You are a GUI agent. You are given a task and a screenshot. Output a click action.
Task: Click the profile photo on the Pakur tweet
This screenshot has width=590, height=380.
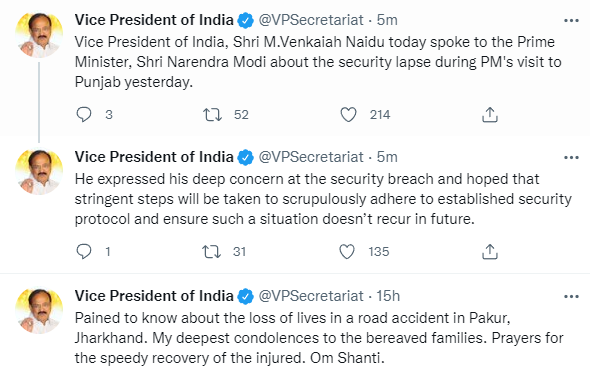pos(39,311)
